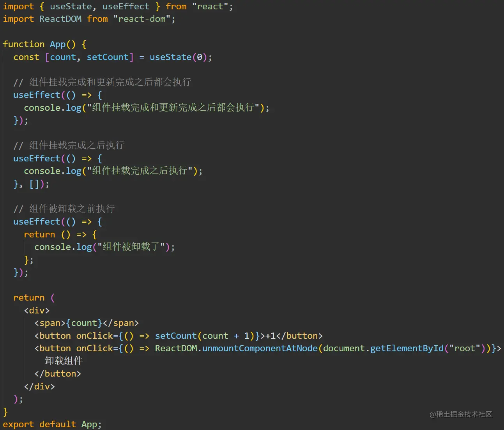Viewport: 504px width, 430px height.
Task: Click the export default App line
Action: tap(52, 424)
